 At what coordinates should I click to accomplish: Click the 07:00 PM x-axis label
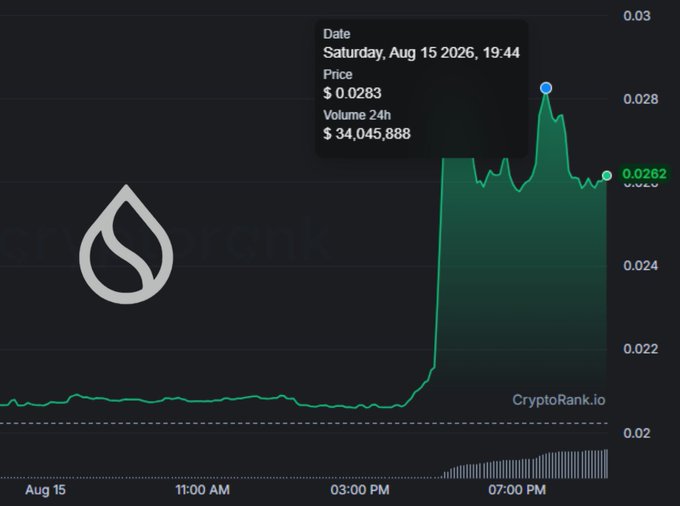517,490
